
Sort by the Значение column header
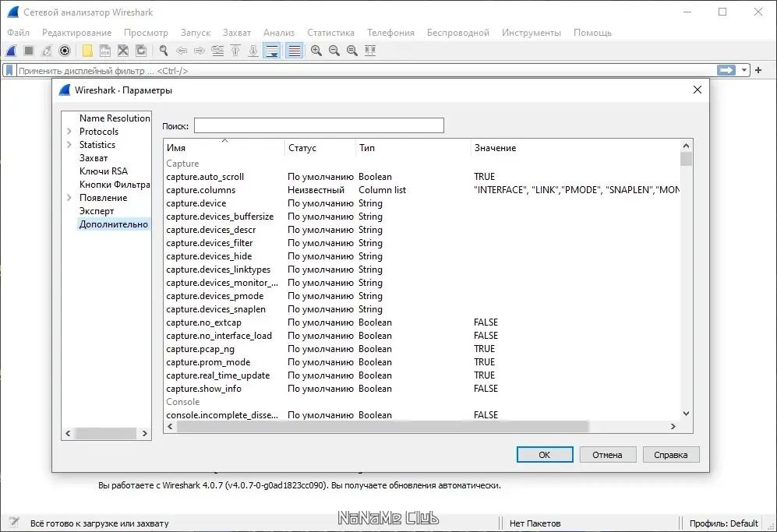(575, 148)
